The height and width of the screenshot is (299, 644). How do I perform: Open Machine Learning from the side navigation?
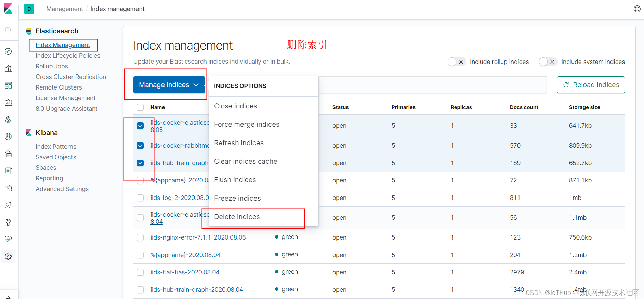tap(8, 137)
